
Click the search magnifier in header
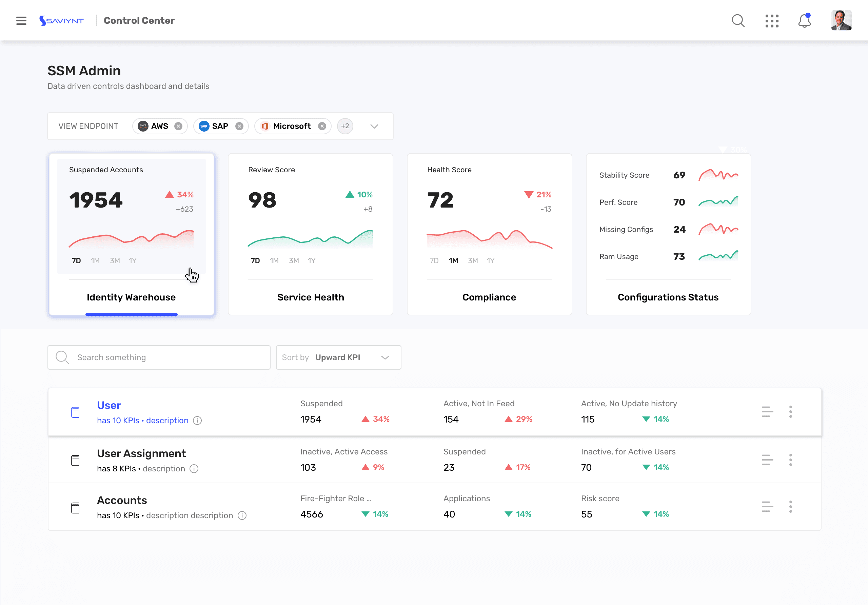click(x=737, y=20)
